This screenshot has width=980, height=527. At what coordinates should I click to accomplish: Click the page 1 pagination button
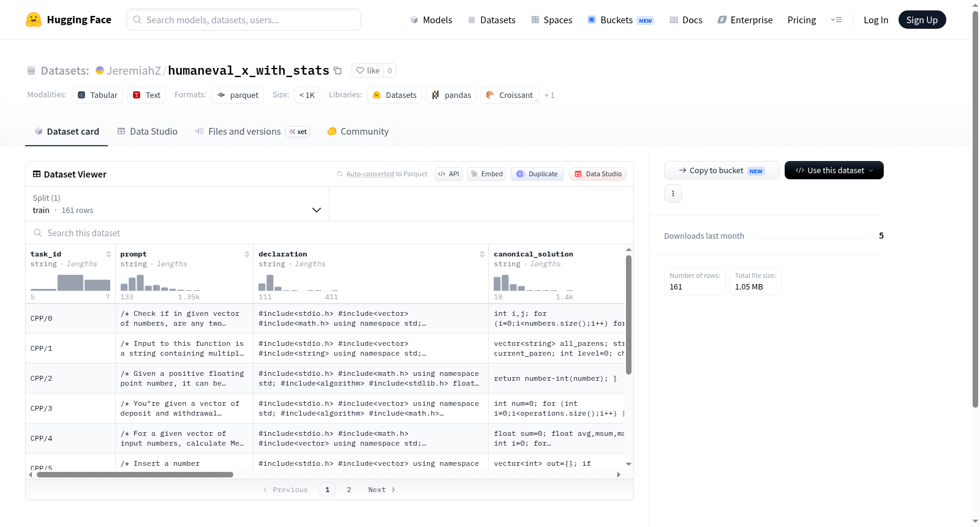click(x=327, y=490)
